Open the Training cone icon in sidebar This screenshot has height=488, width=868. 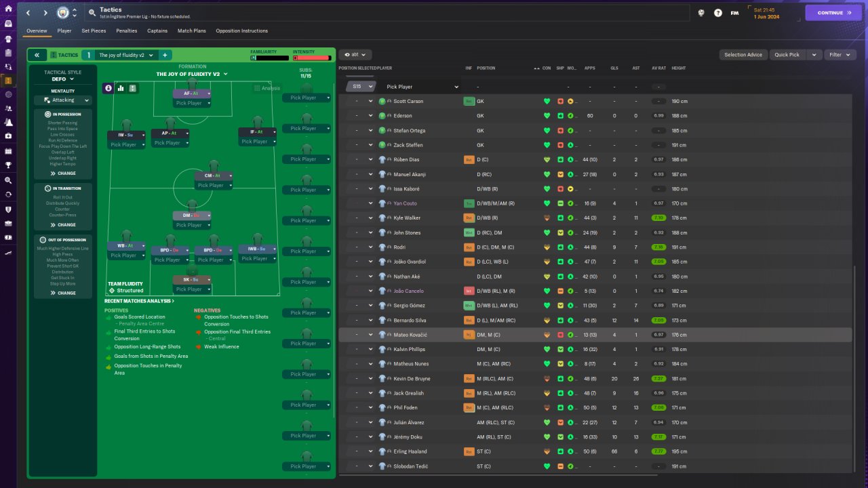click(x=8, y=123)
